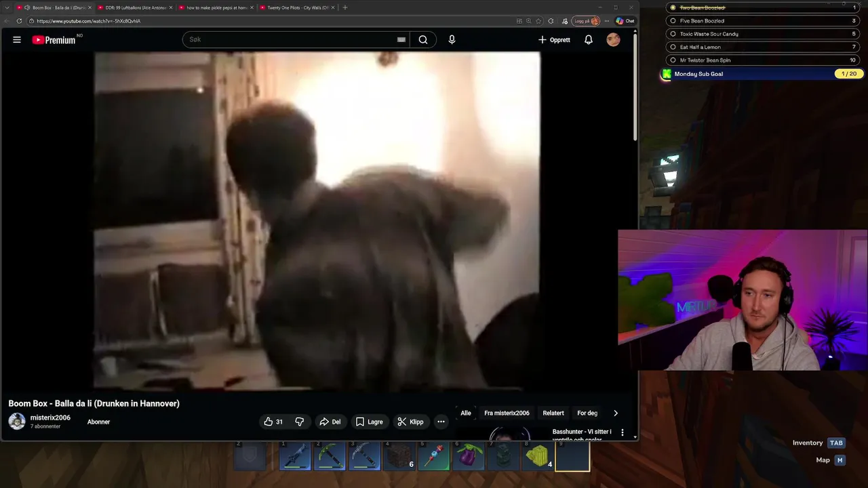
Task: Dislike the video with thumbs down
Action: (300, 422)
